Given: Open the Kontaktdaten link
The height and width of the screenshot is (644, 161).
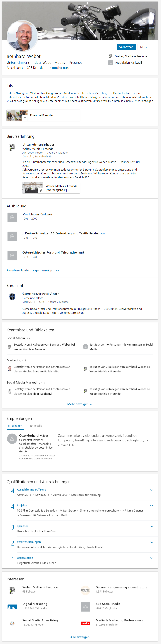Looking at the screenshot, I should 59,68.
